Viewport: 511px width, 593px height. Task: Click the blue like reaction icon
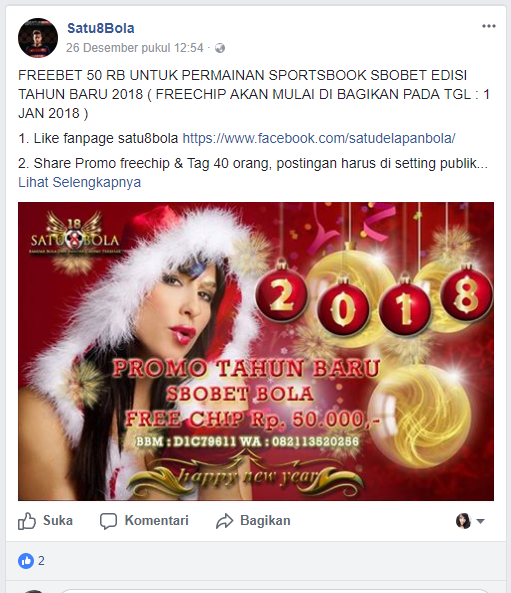[26, 560]
